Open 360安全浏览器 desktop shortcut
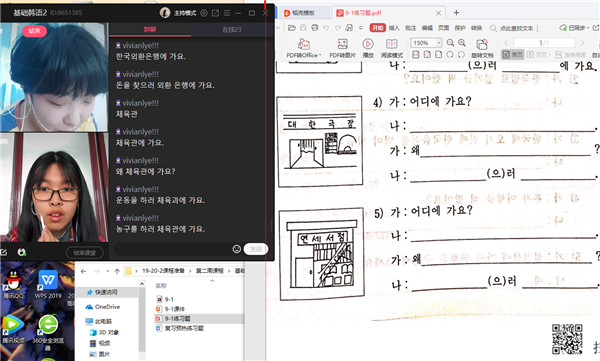This screenshot has height=361, width=600. [x=48, y=332]
